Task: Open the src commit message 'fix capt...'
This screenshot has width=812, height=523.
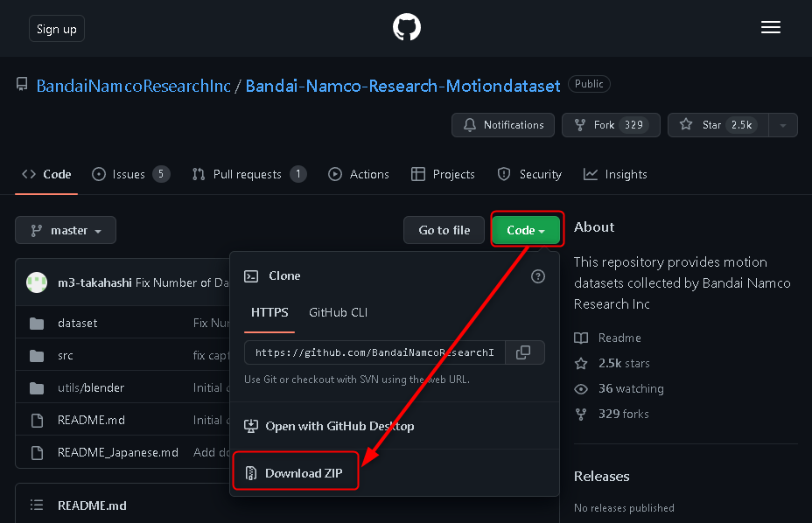Action: coord(211,355)
